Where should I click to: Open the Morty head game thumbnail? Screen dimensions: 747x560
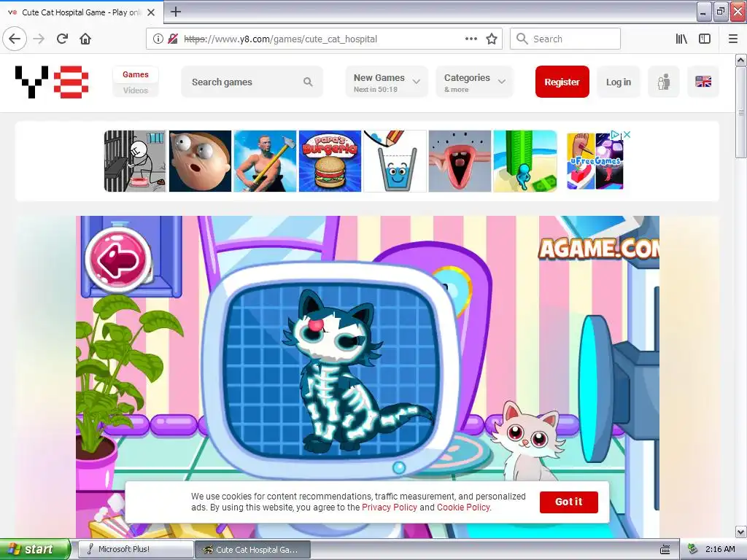[x=200, y=161]
